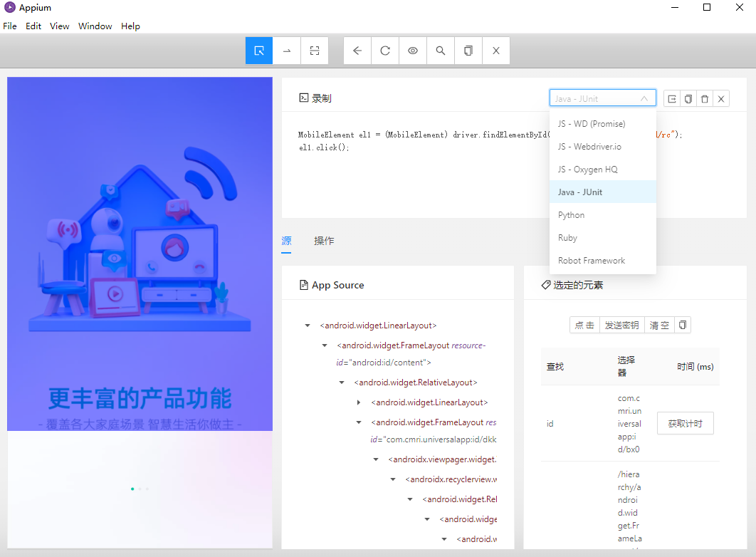Select the android.widget.RelativeLayout tree row
The height and width of the screenshot is (557, 756).
pyautogui.click(x=416, y=382)
